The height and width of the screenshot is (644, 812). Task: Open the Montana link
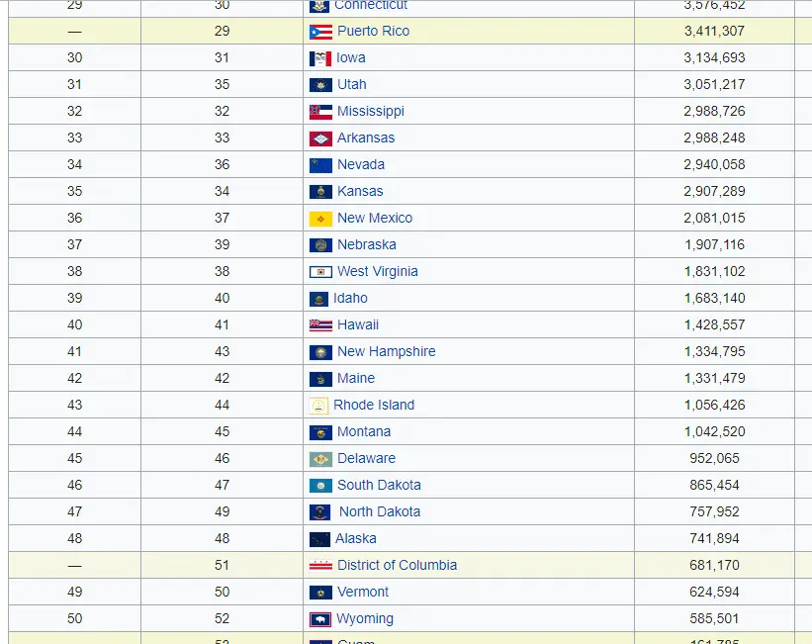[363, 431]
